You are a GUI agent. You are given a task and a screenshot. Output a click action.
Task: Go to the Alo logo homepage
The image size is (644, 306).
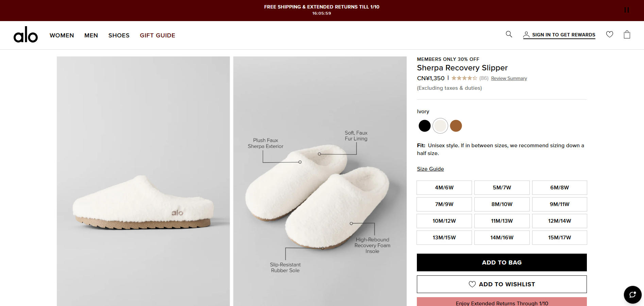click(x=26, y=35)
